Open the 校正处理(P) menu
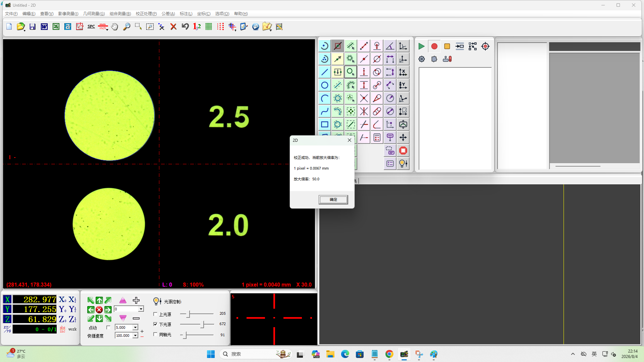 tap(146, 14)
